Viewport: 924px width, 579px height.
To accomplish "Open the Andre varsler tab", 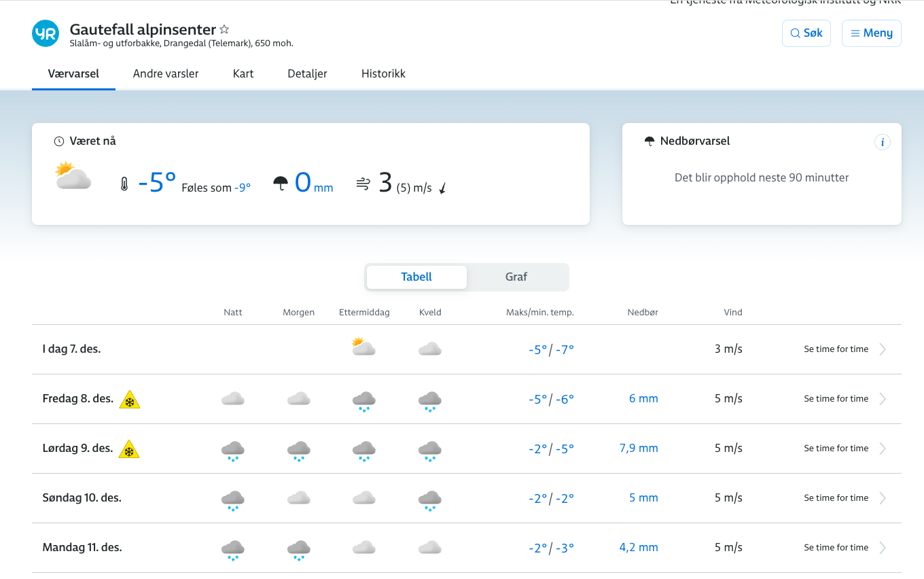I will tap(166, 73).
